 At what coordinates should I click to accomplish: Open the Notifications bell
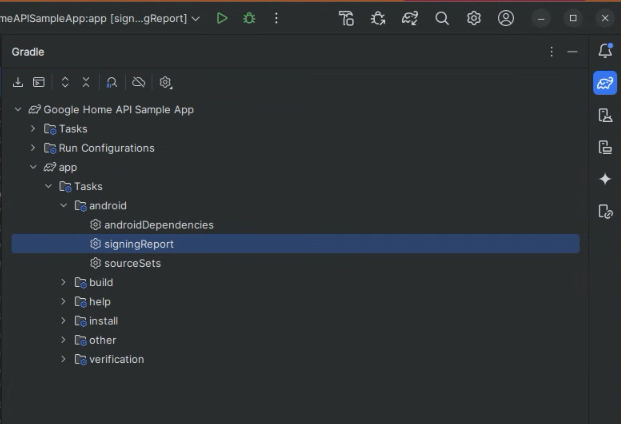604,51
